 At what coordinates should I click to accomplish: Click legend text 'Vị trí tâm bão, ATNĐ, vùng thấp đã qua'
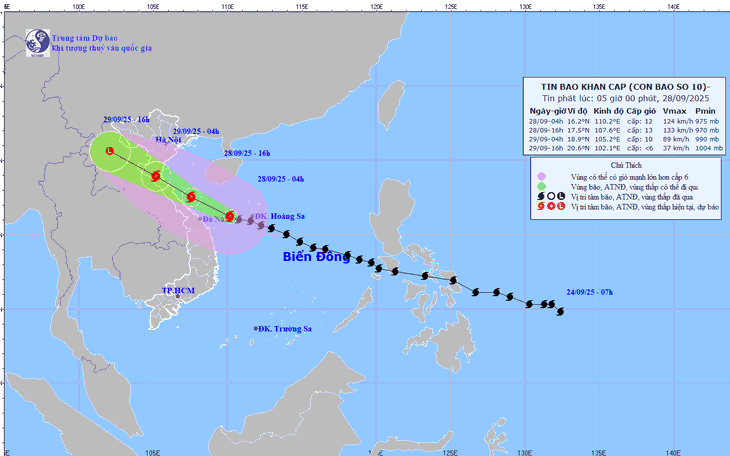tap(632, 197)
